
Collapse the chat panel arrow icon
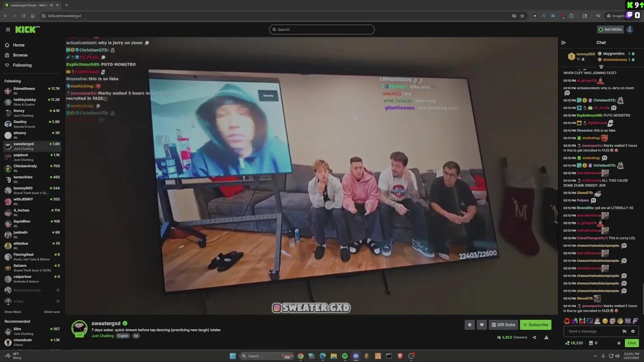pos(563,43)
